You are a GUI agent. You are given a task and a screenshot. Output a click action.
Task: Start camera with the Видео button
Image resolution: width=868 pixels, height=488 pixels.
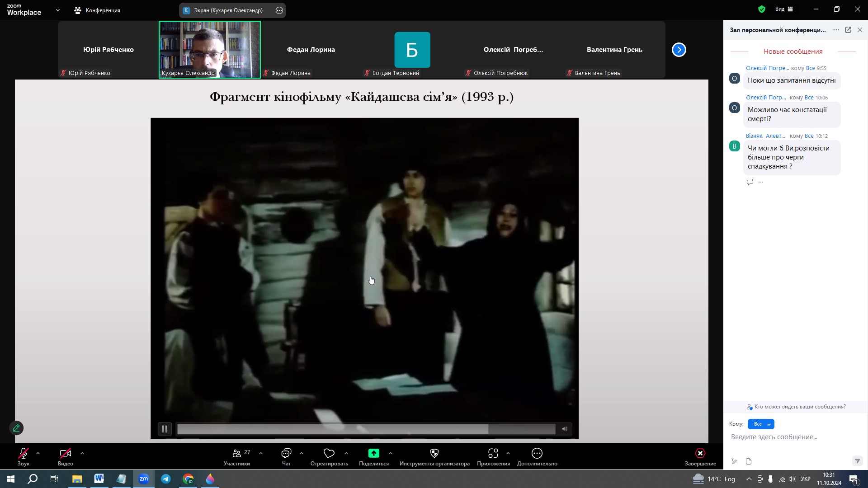tap(66, 456)
